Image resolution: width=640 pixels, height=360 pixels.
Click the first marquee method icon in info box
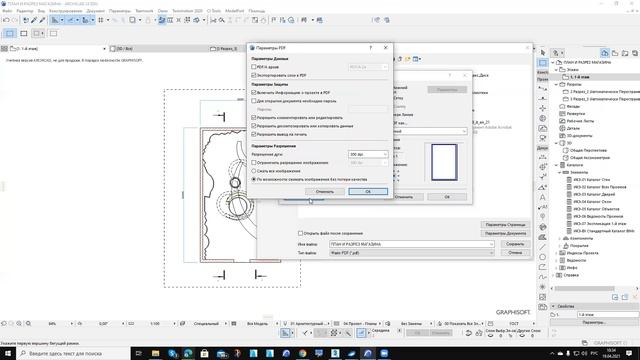pos(9,33)
